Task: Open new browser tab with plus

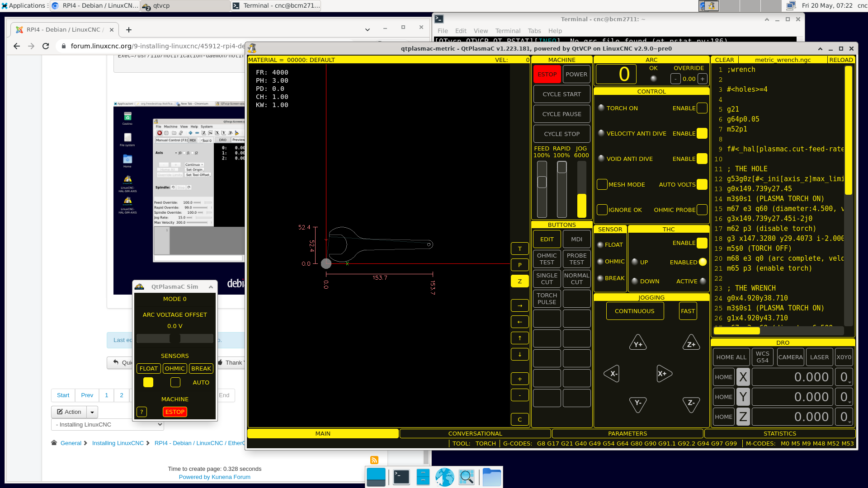Action: pyautogui.click(x=129, y=30)
